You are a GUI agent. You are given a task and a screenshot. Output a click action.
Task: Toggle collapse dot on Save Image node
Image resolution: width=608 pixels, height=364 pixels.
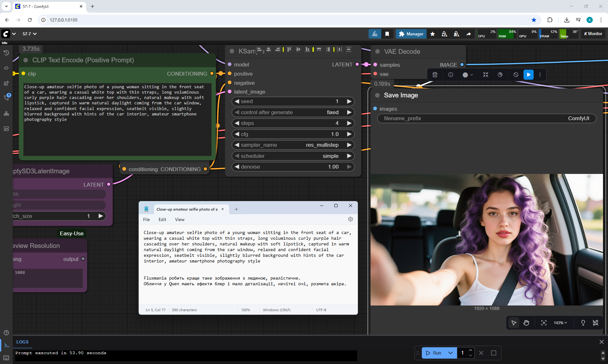click(377, 95)
